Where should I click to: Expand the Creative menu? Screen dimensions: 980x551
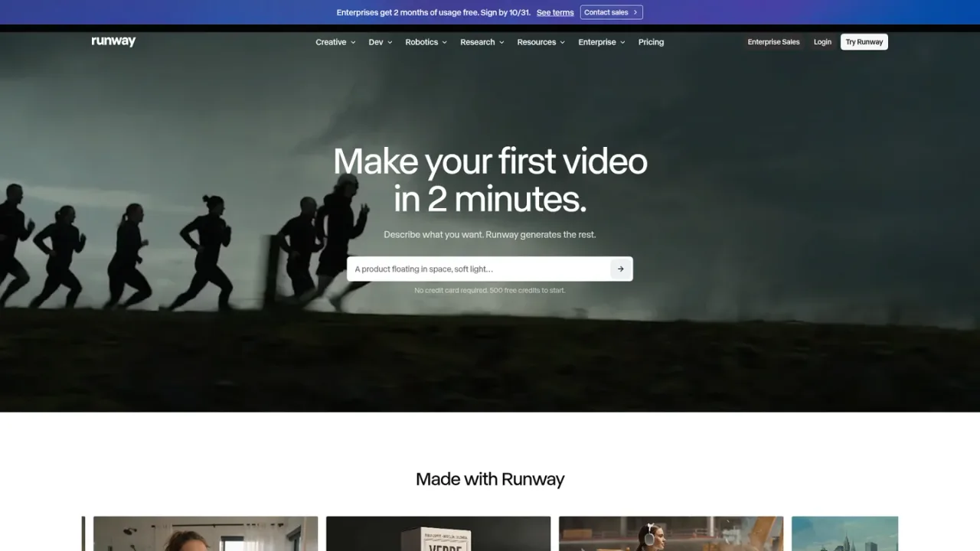335,42
